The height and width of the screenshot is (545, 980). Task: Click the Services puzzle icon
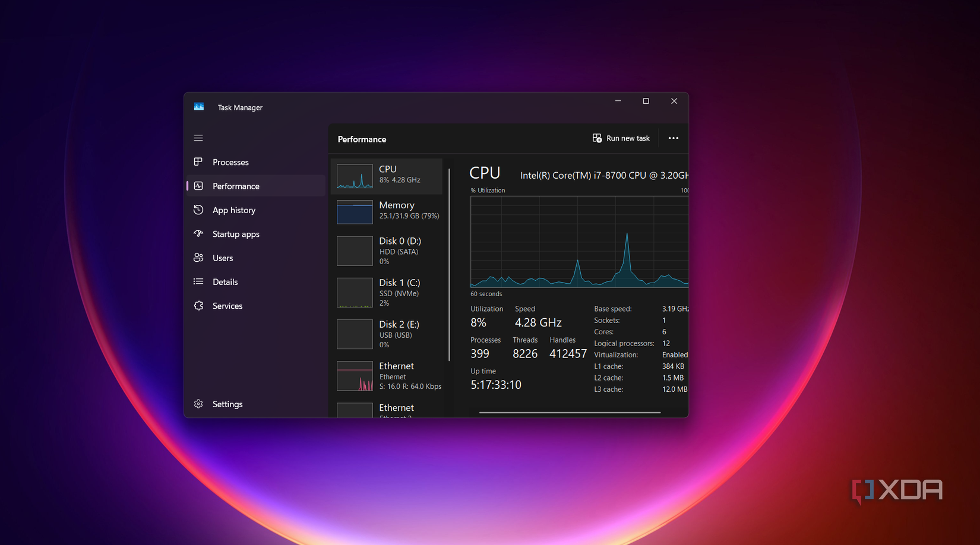(x=198, y=306)
